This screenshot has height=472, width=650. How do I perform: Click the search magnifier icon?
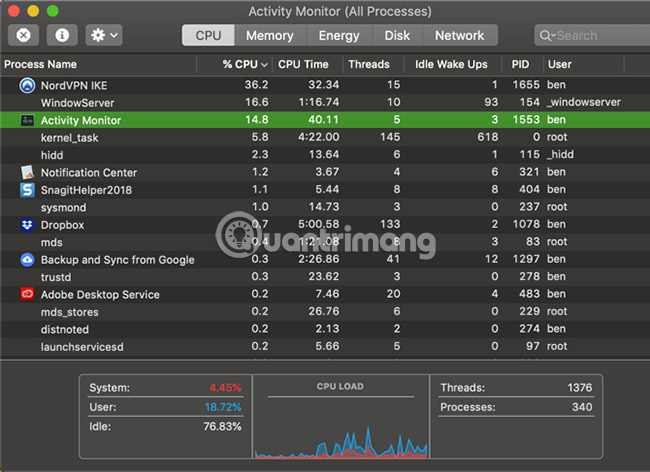click(x=547, y=36)
